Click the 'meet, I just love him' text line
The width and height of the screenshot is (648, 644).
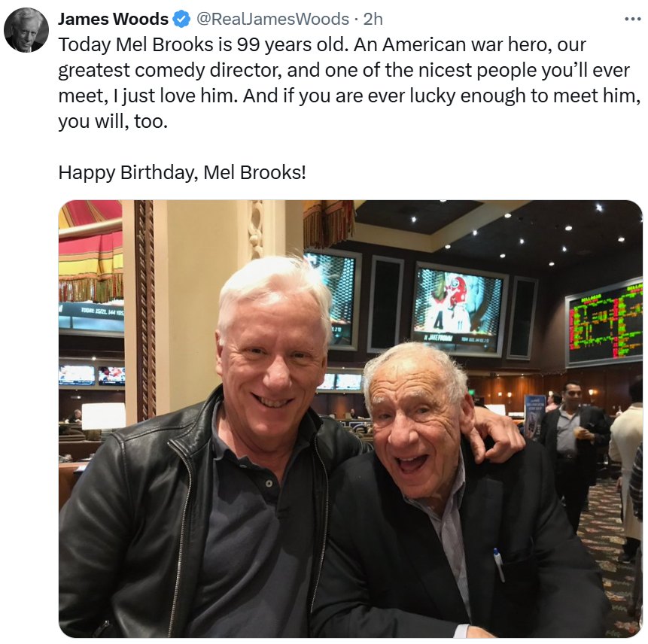coord(349,96)
